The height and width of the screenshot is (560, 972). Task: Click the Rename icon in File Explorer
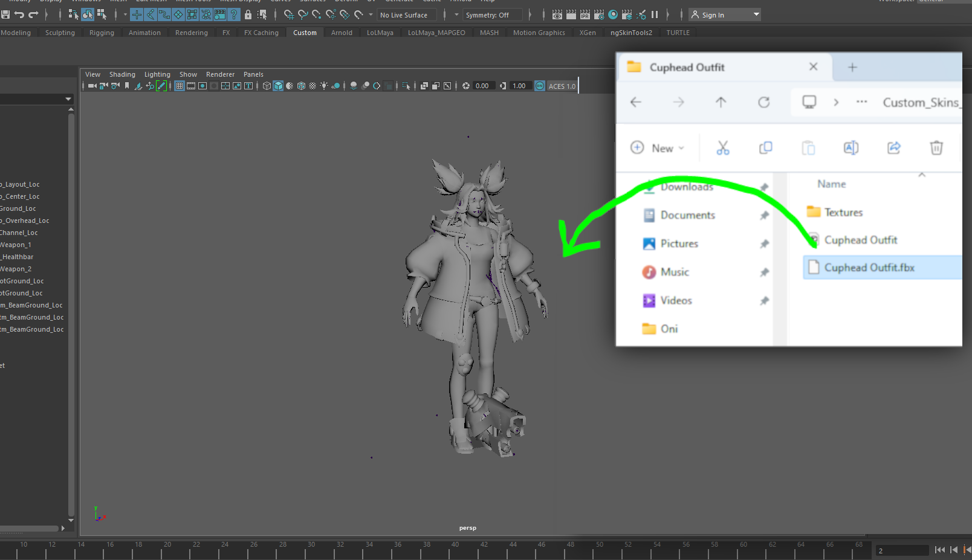point(851,147)
